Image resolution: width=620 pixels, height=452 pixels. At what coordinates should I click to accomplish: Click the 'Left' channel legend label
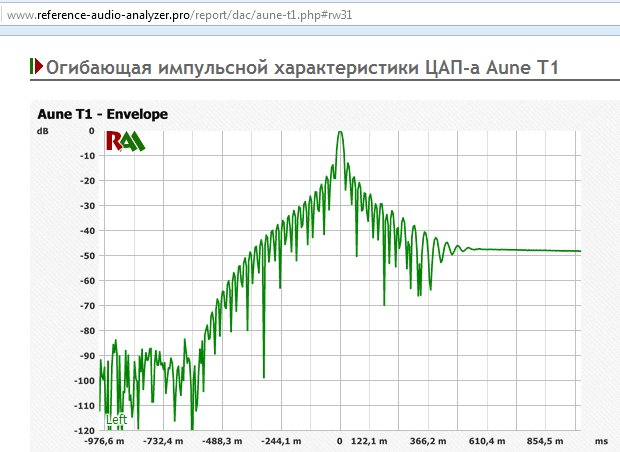tap(116, 420)
